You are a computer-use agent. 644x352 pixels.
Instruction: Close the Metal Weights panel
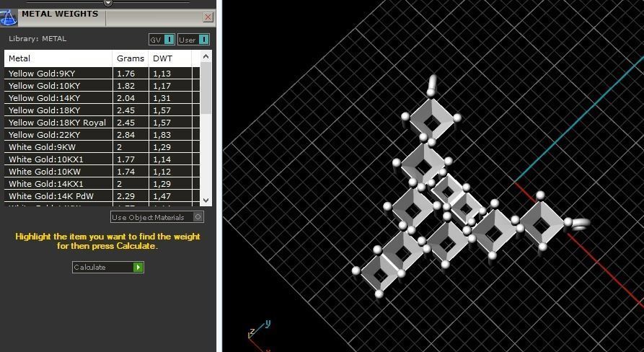tap(208, 17)
